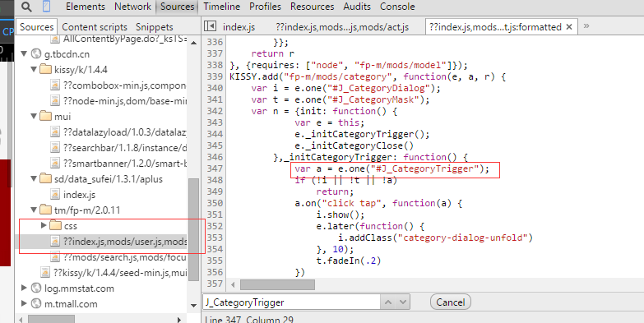Switch to the index.js editor tab
Image resolution: width=644 pixels, height=323 pixels.
(x=239, y=27)
